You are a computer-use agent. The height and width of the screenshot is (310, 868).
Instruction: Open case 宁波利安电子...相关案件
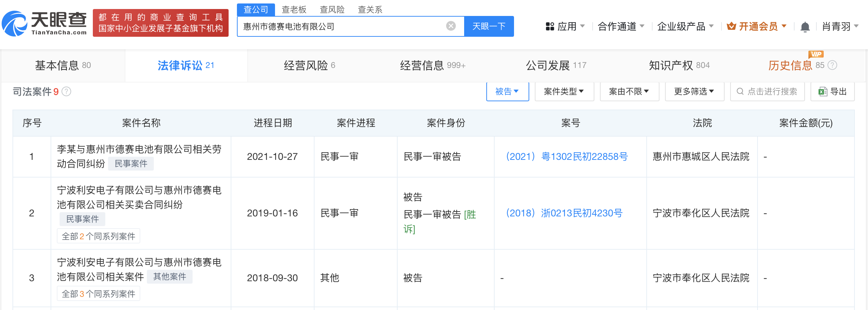[139, 269]
